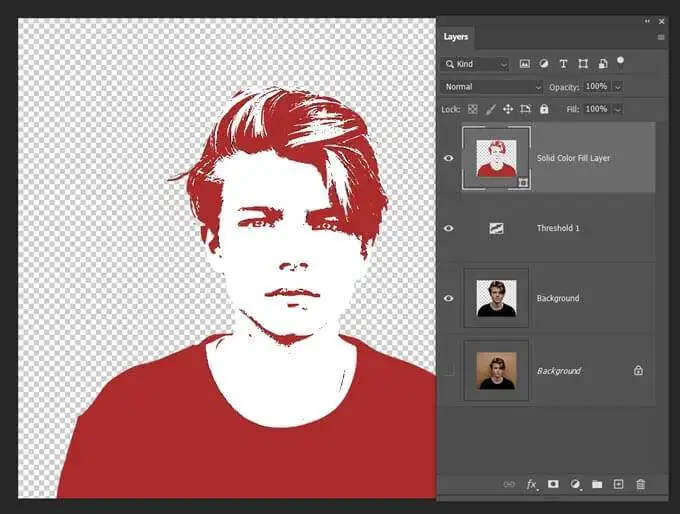Create a new layer group folder

pos(597,484)
